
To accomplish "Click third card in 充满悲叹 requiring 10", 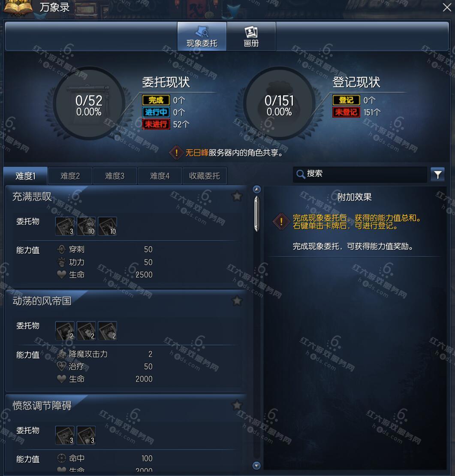I will 107,226.
